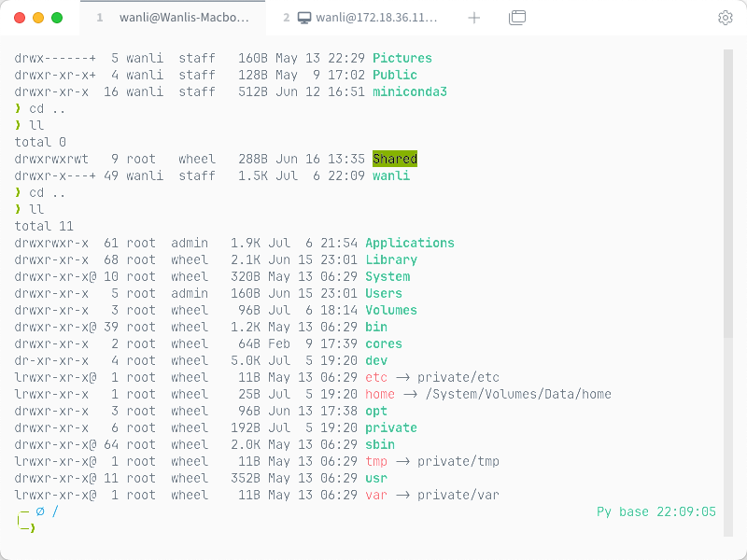The image size is (747, 560).
Task: Click the miniconda3 directory name
Action: click(x=410, y=91)
